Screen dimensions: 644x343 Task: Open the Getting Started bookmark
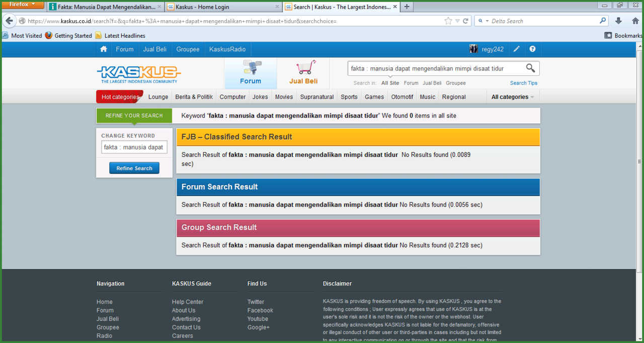pyautogui.click(x=68, y=36)
